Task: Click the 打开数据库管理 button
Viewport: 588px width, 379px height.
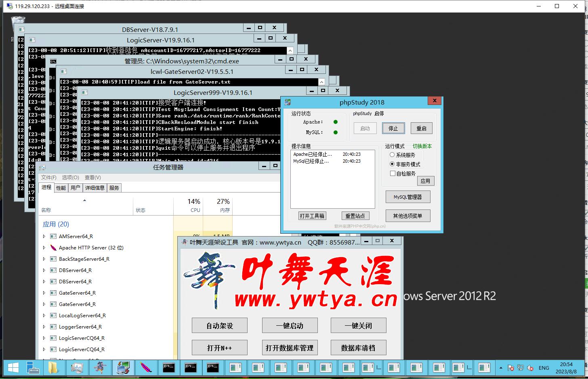Action: (290, 348)
